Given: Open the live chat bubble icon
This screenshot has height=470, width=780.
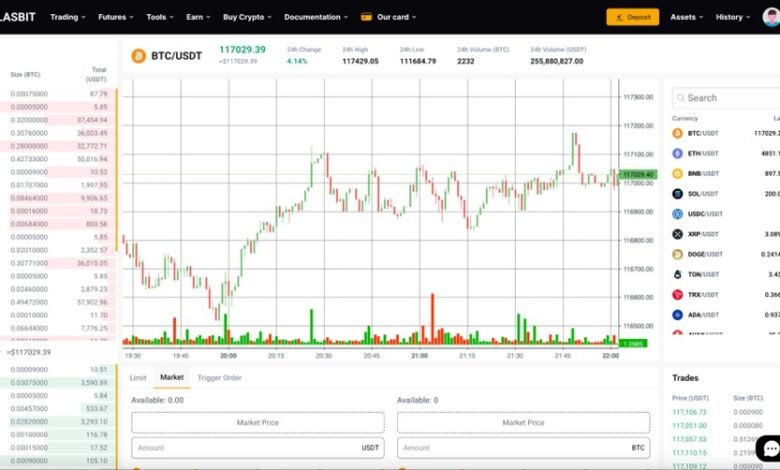Looking at the screenshot, I should pyautogui.click(x=770, y=449).
